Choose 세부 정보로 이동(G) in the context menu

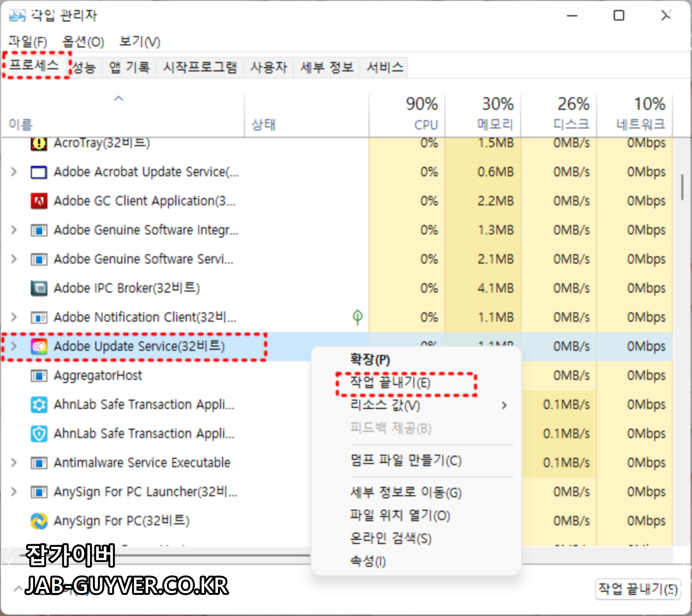point(416,493)
